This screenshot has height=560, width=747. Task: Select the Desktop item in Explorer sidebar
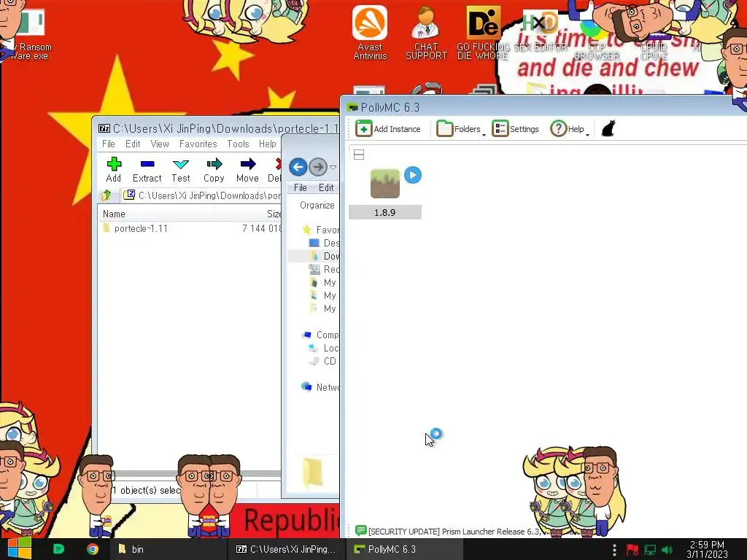pyautogui.click(x=325, y=243)
